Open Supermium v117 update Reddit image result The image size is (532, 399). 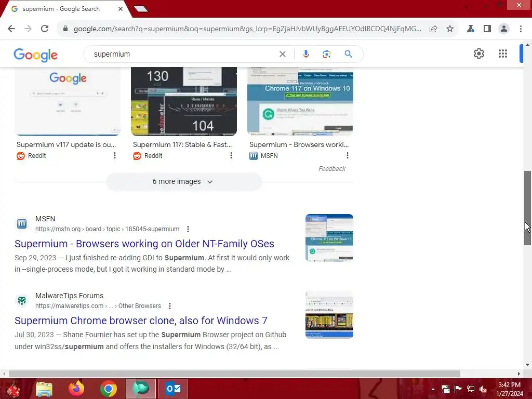66,144
